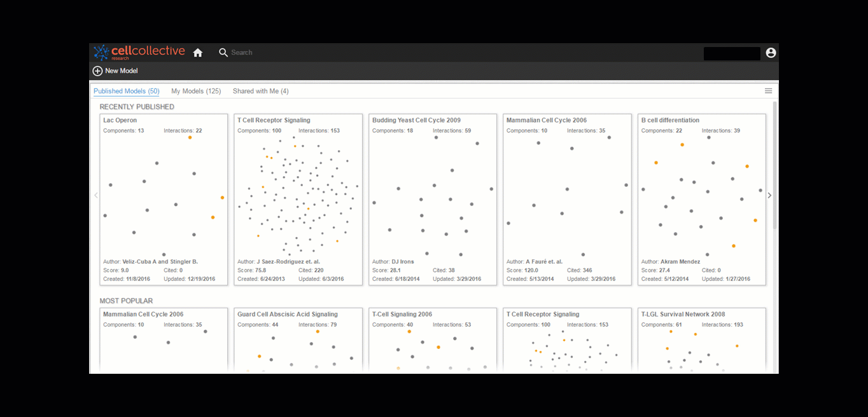Click the Budding Yeast Cell Cycle 2009 title
The image size is (868, 417).
pos(416,120)
